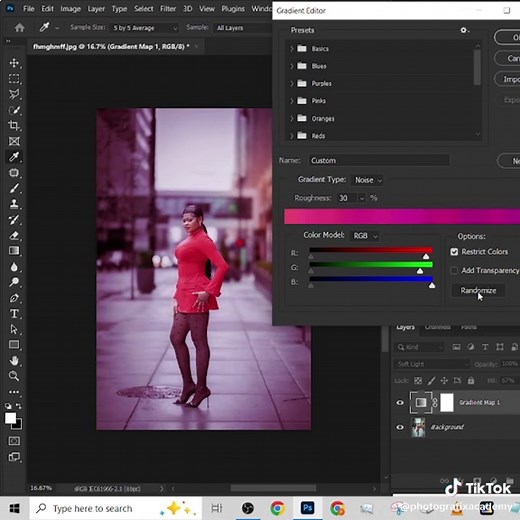Hide the Gradient Map 1 layer
The height and width of the screenshot is (520, 520).
coord(400,403)
